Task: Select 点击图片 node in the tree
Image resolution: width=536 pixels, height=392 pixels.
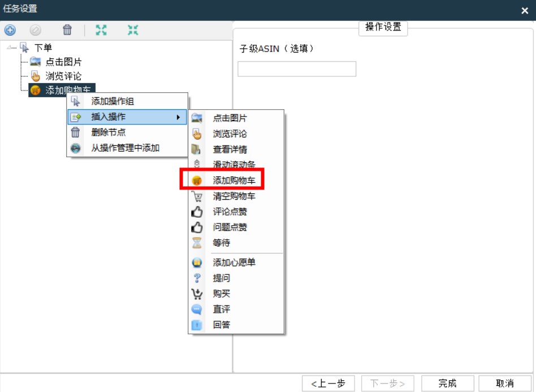Action: coord(63,62)
